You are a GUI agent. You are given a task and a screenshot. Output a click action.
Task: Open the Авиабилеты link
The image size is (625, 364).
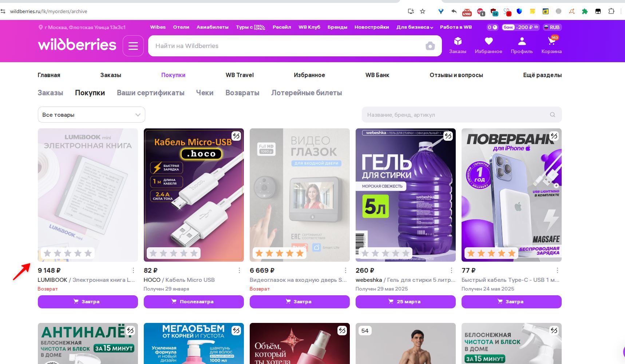click(213, 27)
